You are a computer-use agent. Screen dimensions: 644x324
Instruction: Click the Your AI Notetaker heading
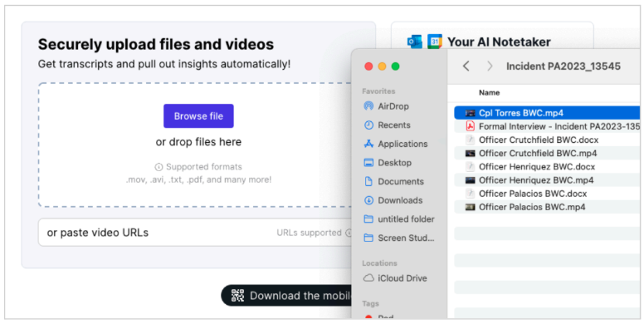pyautogui.click(x=499, y=42)
